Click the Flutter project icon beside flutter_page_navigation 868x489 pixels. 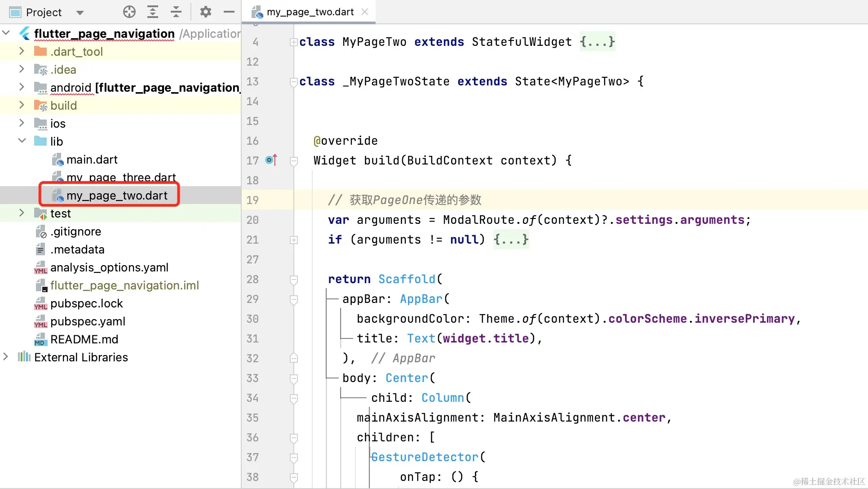point(25,34)
